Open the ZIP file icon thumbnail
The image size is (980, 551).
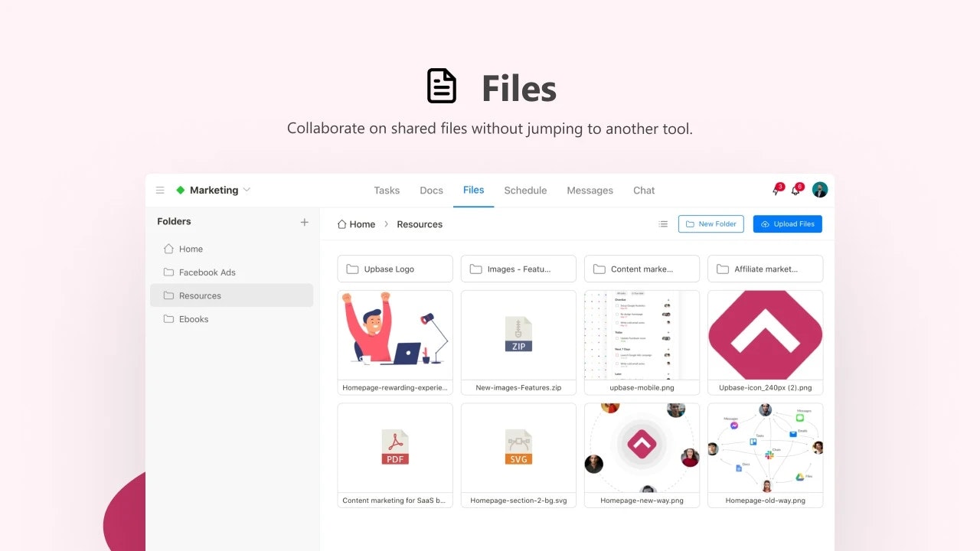coord(518,335)
